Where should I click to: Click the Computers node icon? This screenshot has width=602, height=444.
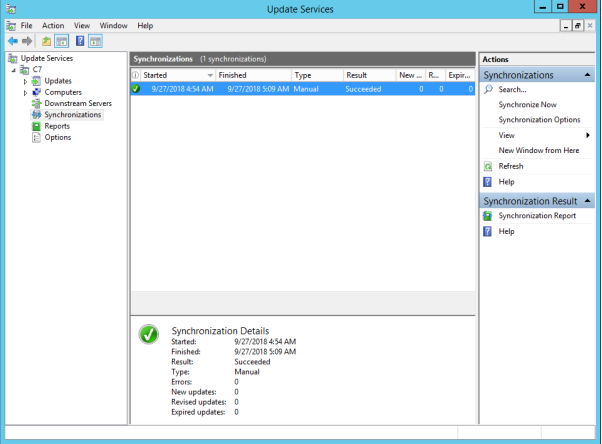point(36,92)
